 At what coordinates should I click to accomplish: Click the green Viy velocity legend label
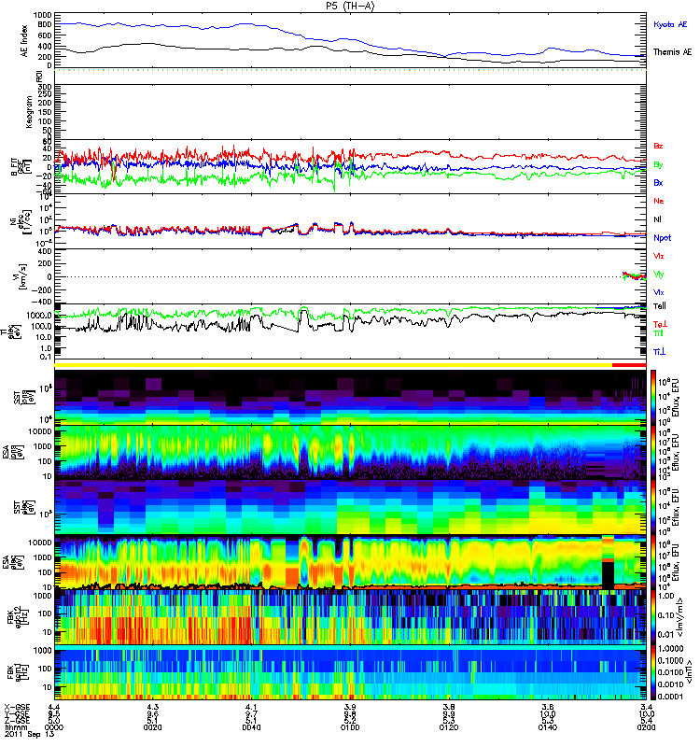point(658,275)
